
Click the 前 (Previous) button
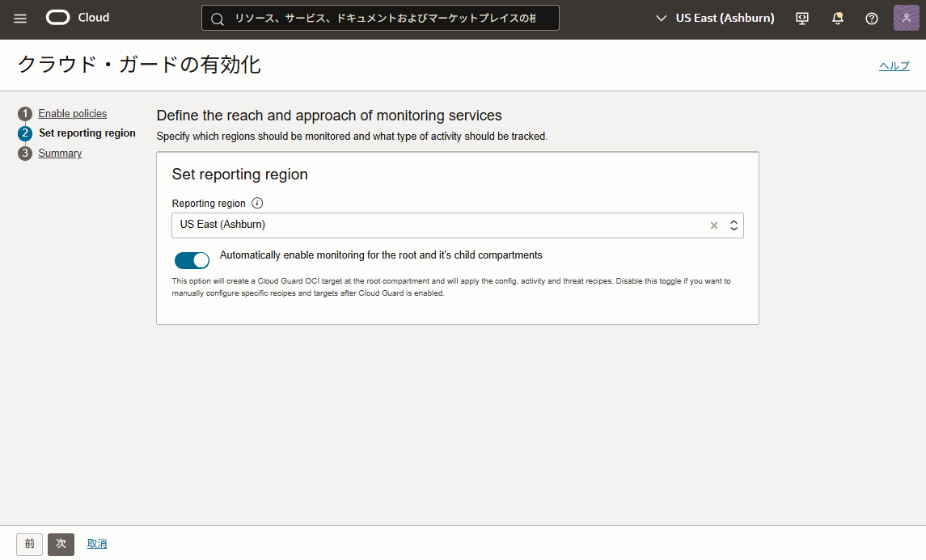click(x=29, y=544)
